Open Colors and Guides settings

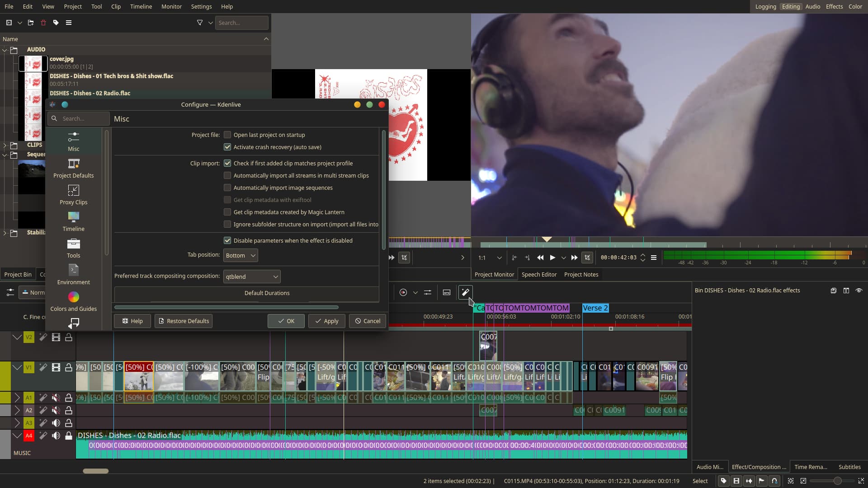click(73, 301)
